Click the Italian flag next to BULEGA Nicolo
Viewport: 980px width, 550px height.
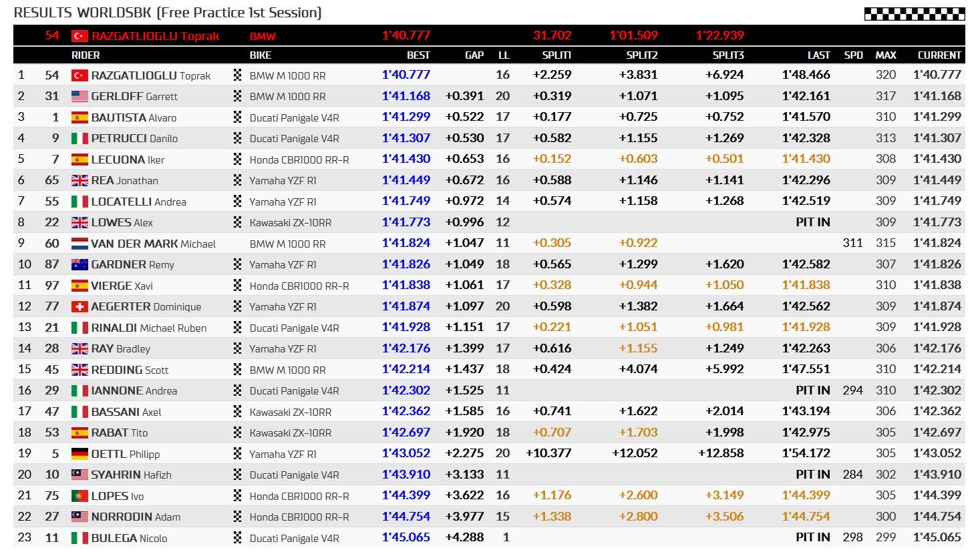tap(80, 538)
